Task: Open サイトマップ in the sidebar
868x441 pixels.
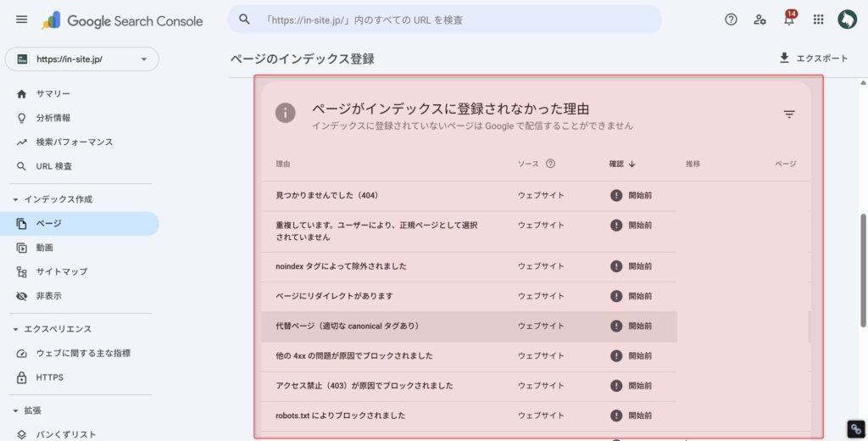Action: click(x=80, y=272)
